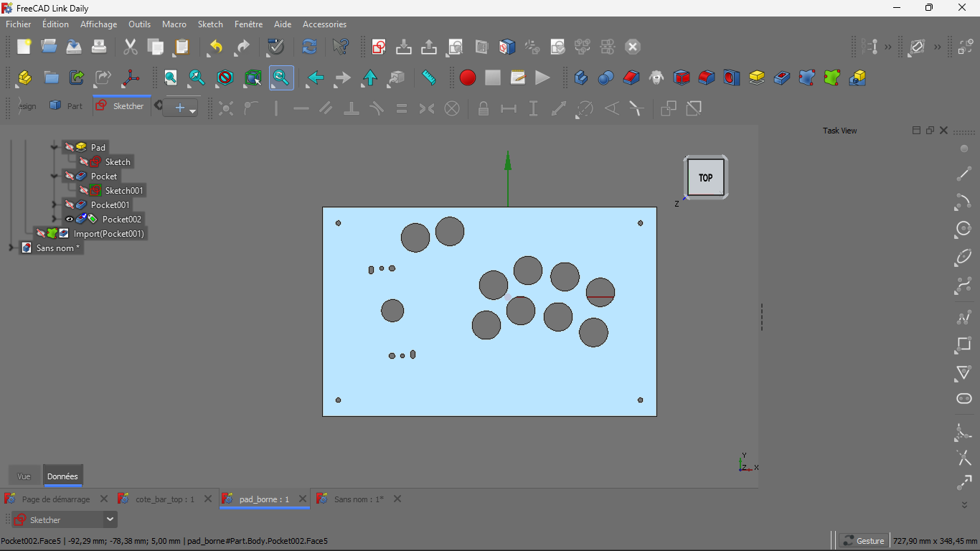The height and width of the screenshot is (551, 980).
Task: Open the Fenêtre menu
Action: [248, 24]
